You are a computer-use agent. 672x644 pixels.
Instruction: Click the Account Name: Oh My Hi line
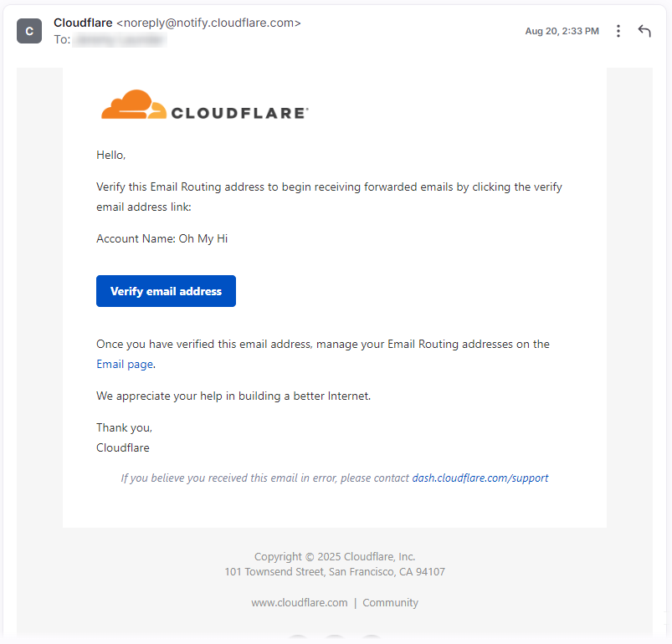[x=162, y=238]
